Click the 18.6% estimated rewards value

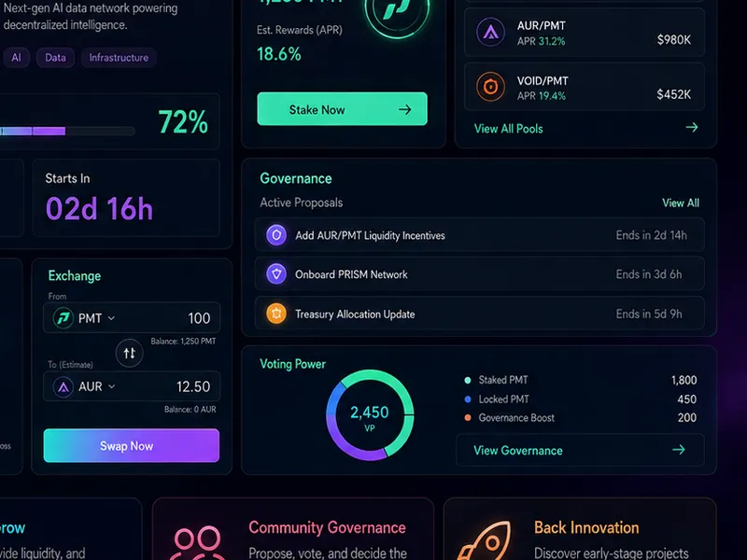point(279,54)
